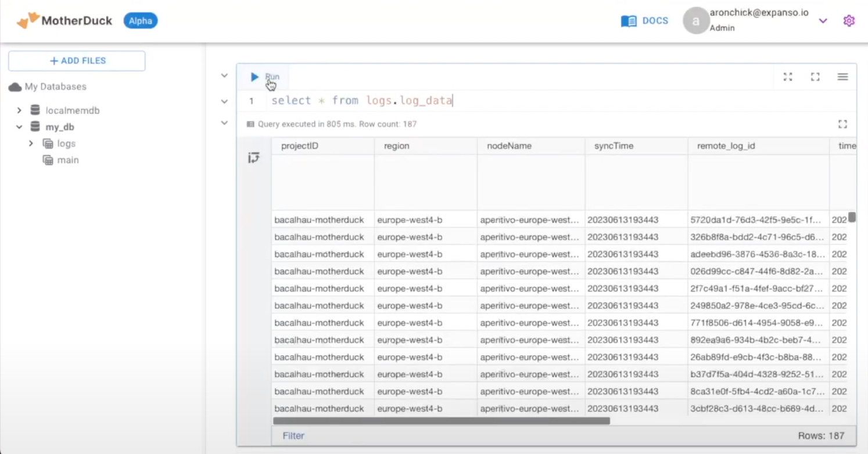
Task: Run the query
Action: coord(265,77)
